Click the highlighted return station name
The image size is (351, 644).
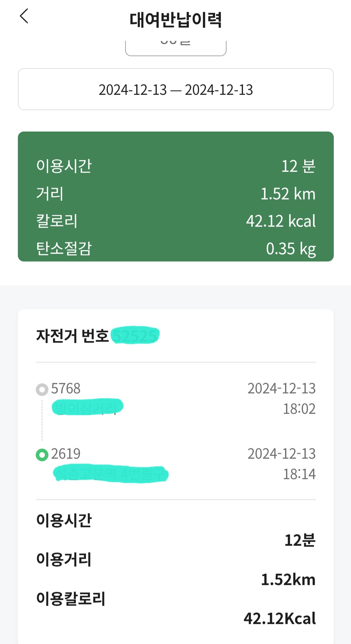pos(110,474)
